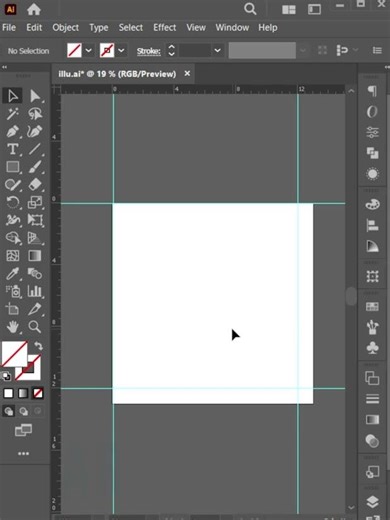Image resolution: width=390 pixels, height=520 pixels.
Task: Open the Stroke panel link
Action: [x=149, y=51]
